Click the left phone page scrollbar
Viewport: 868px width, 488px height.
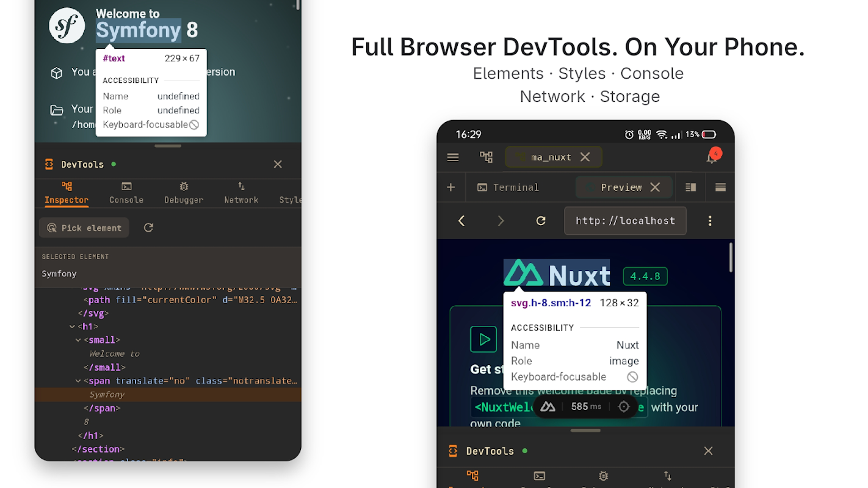coord(297,5)
